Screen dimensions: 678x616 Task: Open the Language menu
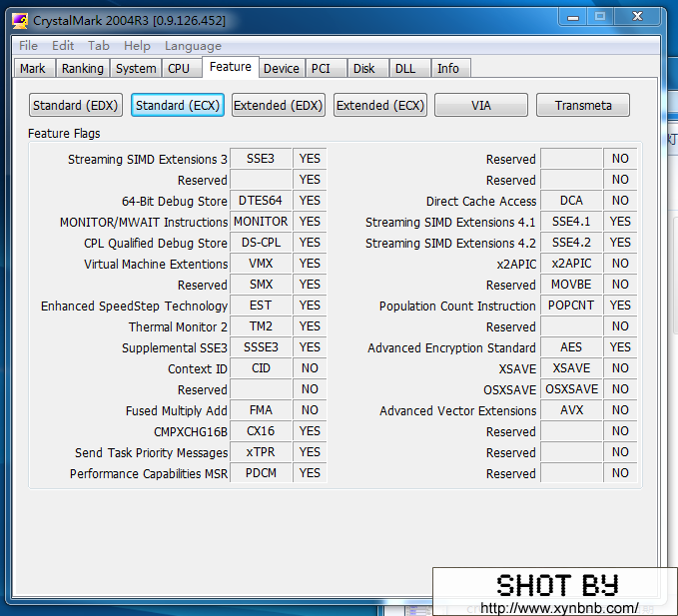pos(193,46)
